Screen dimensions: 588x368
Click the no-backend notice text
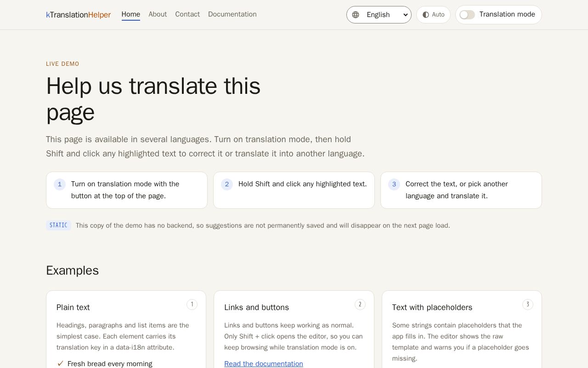tap(263, 225)
